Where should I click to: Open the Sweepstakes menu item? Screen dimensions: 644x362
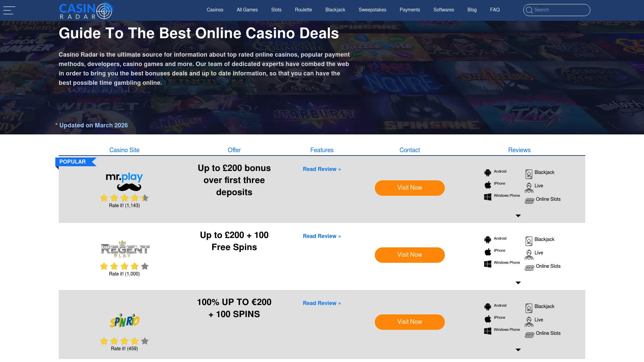(x=372, y=10)
